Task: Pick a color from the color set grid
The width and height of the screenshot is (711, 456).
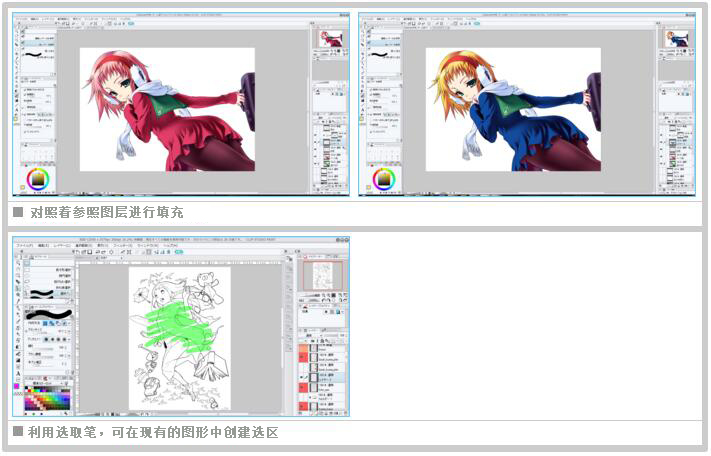Action: tap(48, 398)
